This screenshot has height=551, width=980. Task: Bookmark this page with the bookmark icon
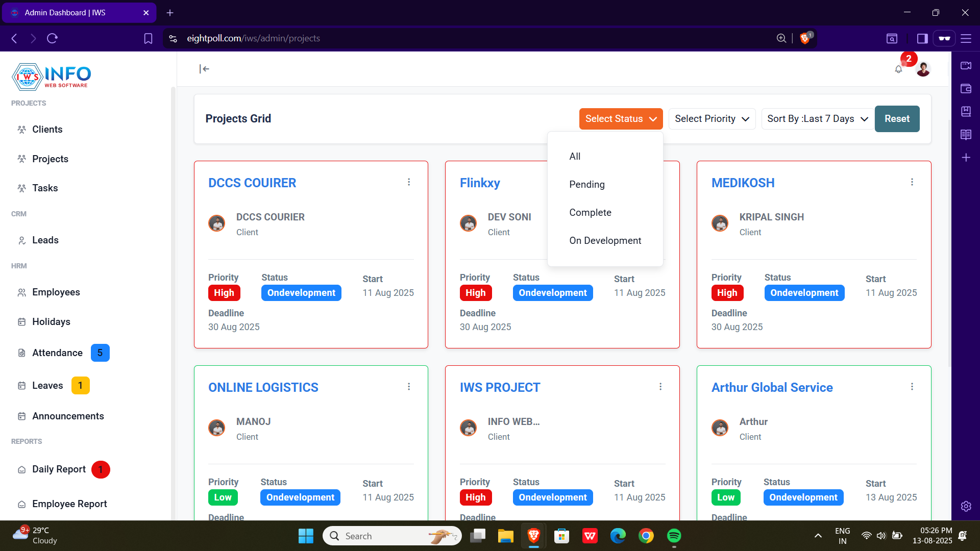[x=148, y=38]
